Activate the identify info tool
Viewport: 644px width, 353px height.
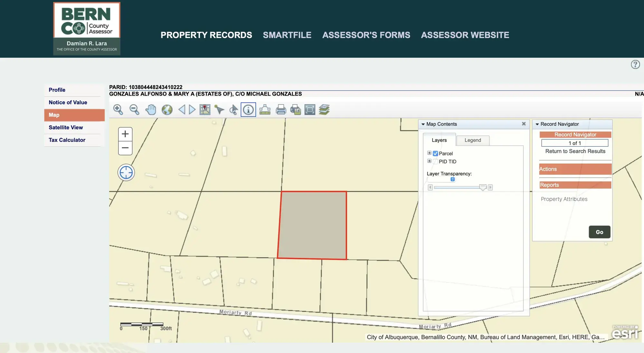pos(248,110)
